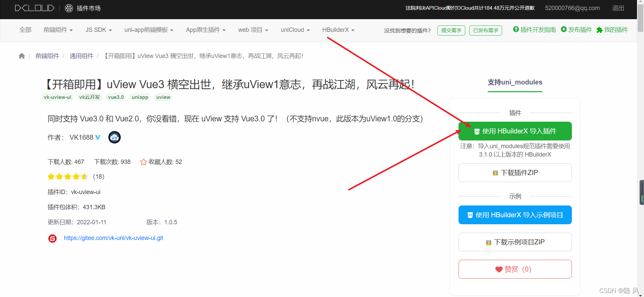Viewport: 644px width, 297px height.
Task: Click the 下载示例项目ZIP button
Action: [x=515, y=242]
